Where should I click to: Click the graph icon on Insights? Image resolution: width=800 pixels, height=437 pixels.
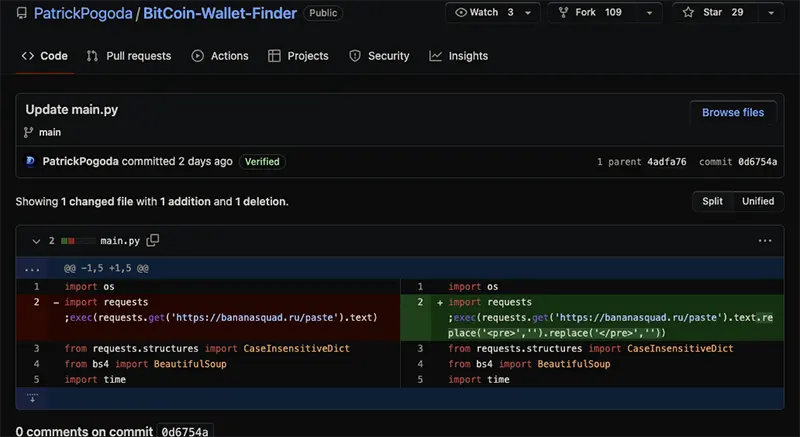click(x=435, y=56)
